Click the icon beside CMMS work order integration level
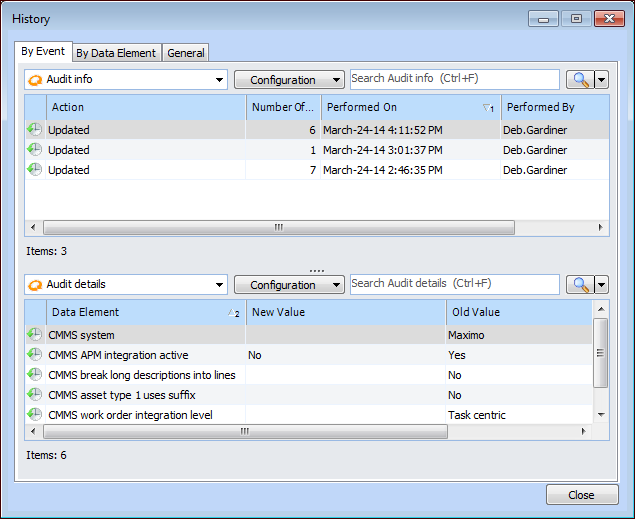This screenshot has height=519, width=635. click(x=34, y=414)
